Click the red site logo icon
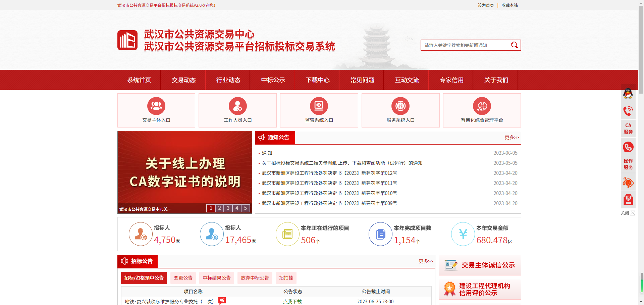The height and width of the screenshot is (305, 644). click(x=127, y=40)
